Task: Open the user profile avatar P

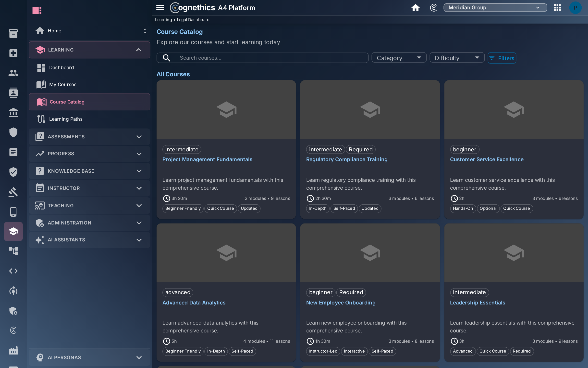Action: click(575, 8)
